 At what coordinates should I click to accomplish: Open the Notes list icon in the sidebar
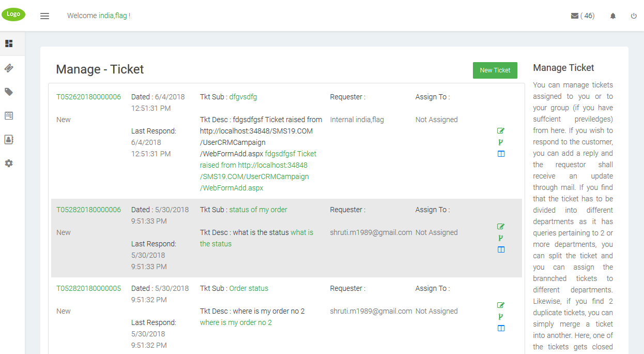coord(8,115)
